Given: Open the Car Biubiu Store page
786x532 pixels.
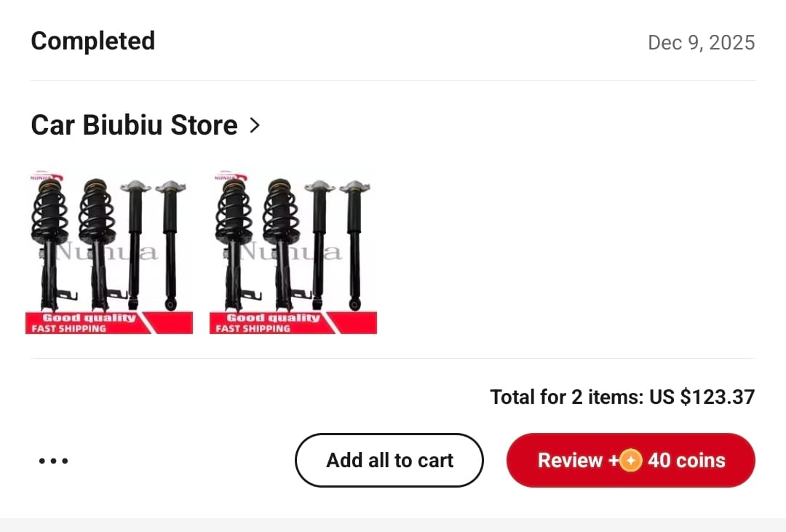Looking at the screenshot, I should click(x=134, y=125).
